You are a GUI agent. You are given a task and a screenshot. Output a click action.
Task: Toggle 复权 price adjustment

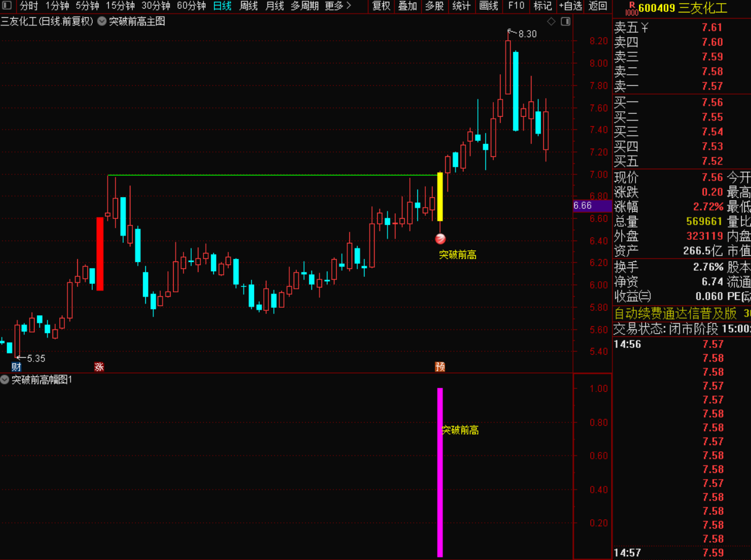click(x=381, y=6)
